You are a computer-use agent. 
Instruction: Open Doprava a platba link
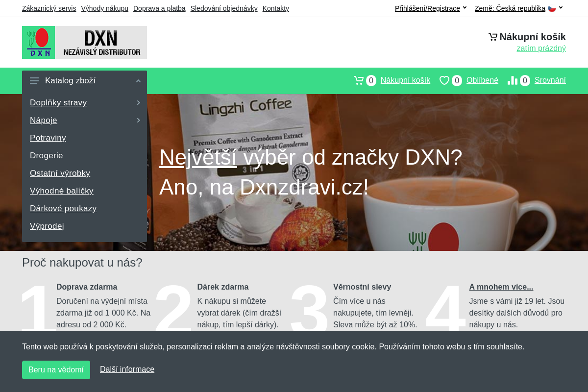(159, 8)
